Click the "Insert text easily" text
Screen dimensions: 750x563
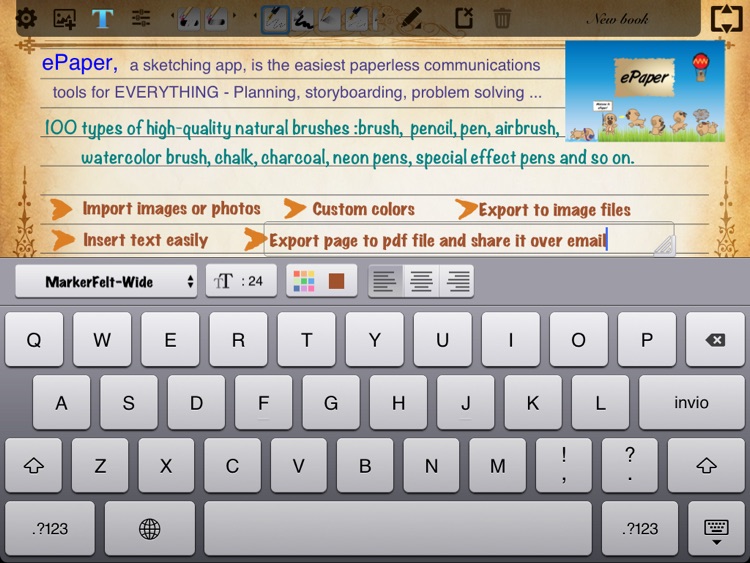tap(145, 240)
